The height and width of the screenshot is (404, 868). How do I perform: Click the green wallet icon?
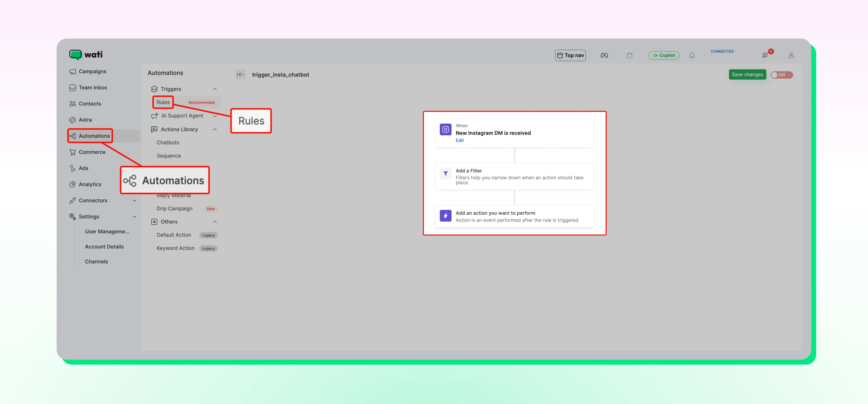pos(629,55)
